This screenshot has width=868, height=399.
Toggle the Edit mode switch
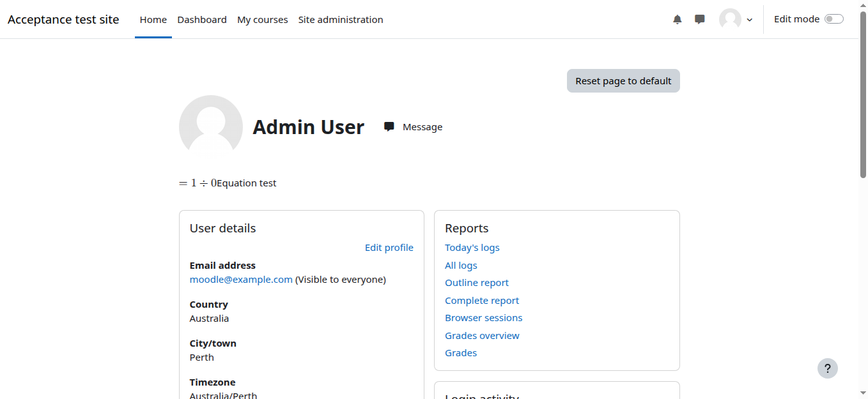pyautogui.click(x=833, y=19)
